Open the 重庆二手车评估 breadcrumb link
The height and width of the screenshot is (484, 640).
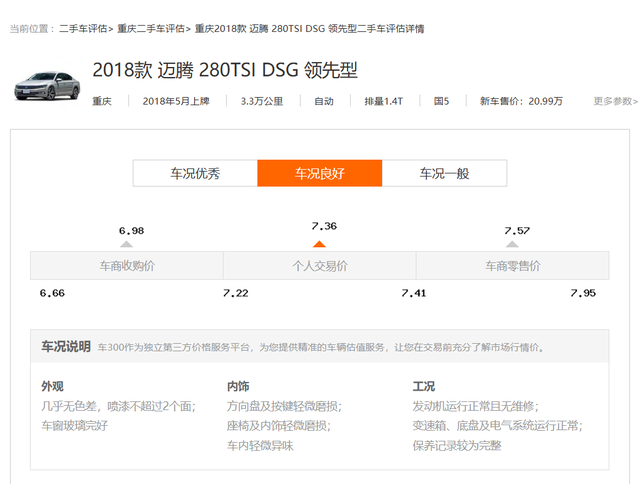(x=151, y=29)
